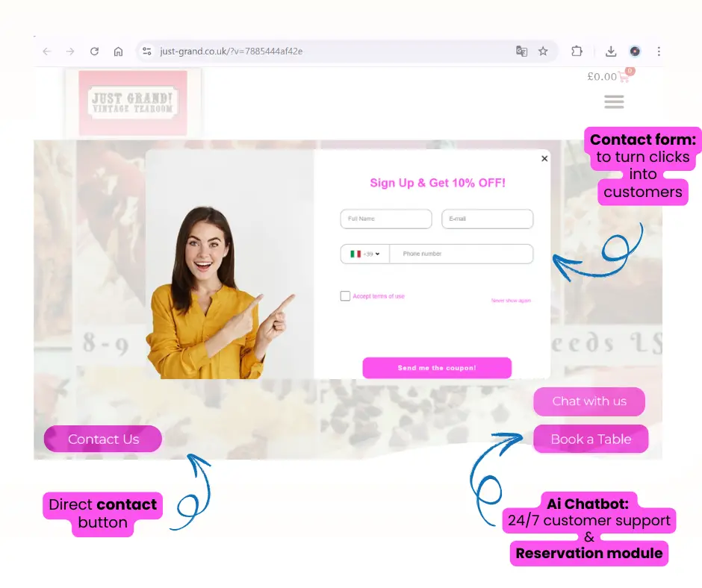
Task: Reload the page with the refresh icon
Action: point(94,51)
